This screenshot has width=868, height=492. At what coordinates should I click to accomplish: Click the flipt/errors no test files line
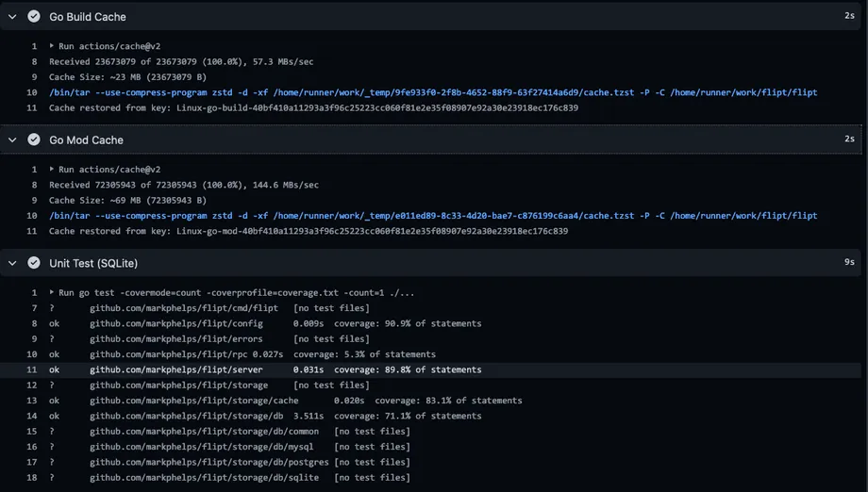point(209,339)
